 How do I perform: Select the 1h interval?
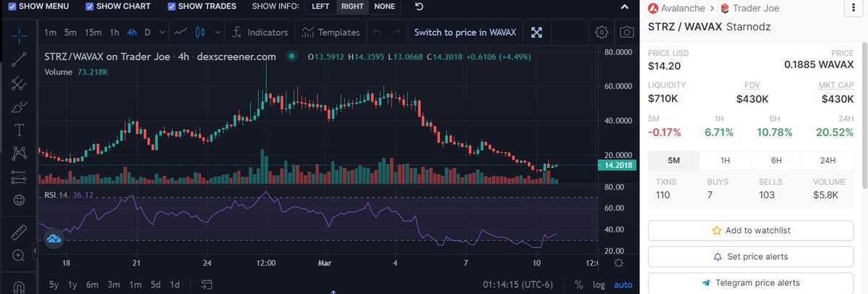(114, 33)
